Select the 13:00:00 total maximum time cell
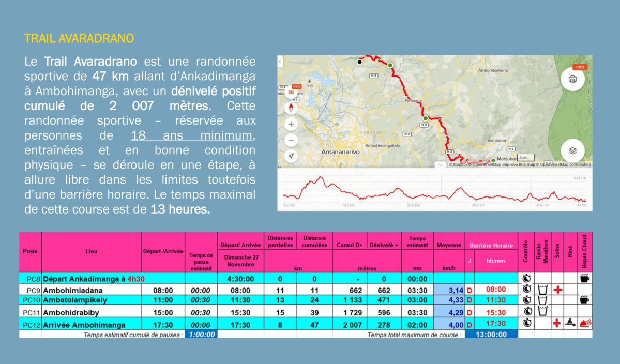620x364 pixels. [491, 335]
